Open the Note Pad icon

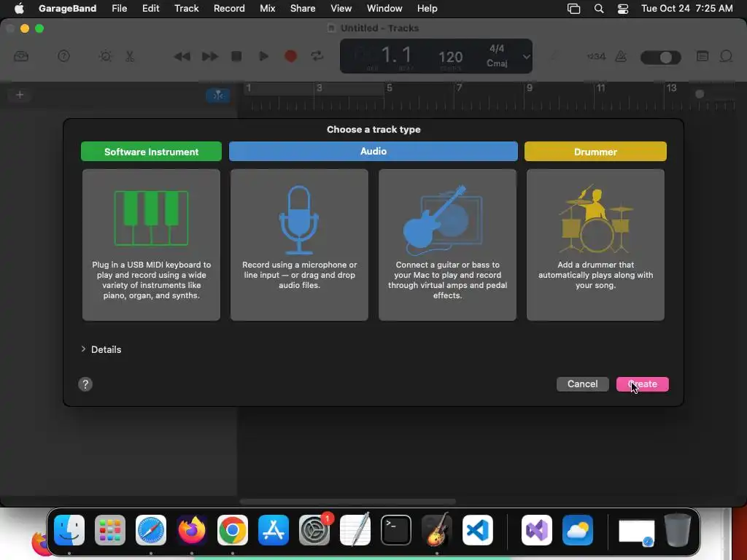coord(703,57)
